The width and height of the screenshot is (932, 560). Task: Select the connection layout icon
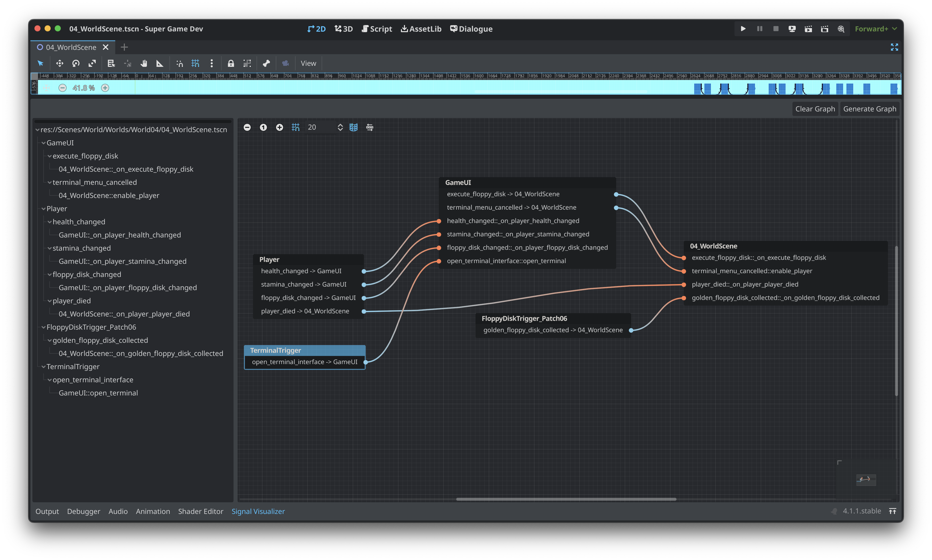(370, 127)
